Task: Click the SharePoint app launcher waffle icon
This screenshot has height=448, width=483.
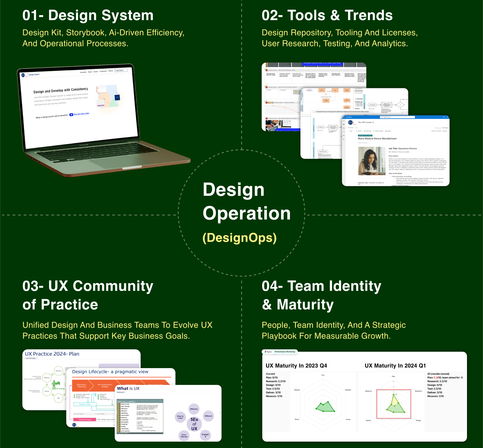Action: point(344,117)
